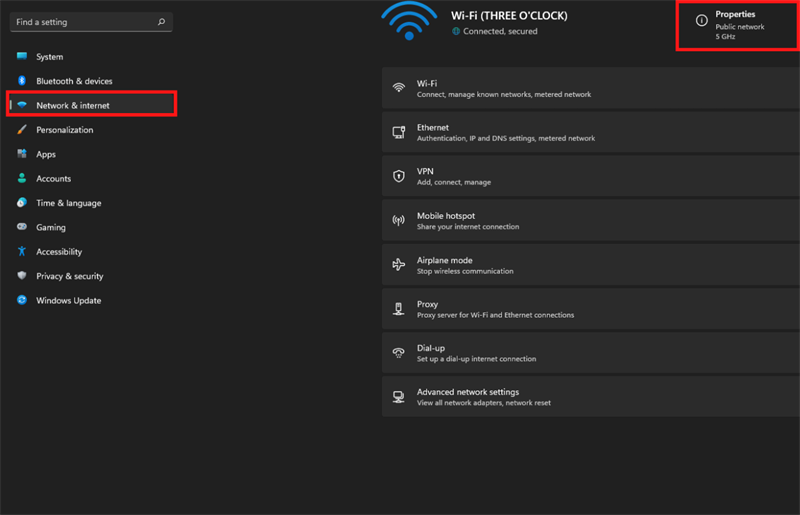Image resolution: width=800 pixels, height=515 pixels.
Task: Click the connected globe status icon
Action: click(x=456, y=32)
